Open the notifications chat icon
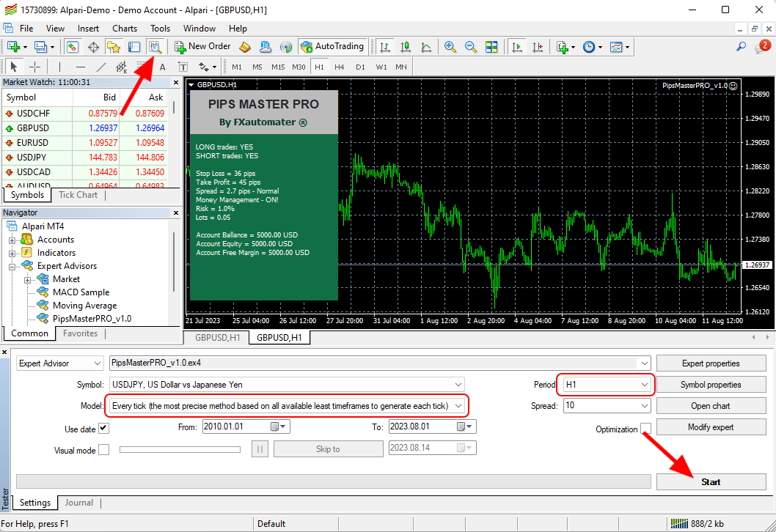This screenshot has width=776, height=532. point(762,46)
